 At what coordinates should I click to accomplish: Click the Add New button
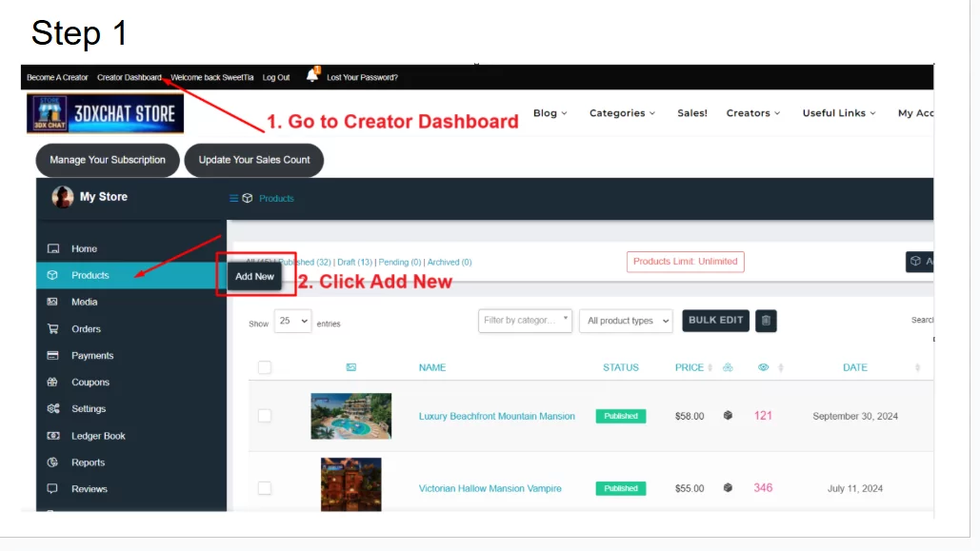(253, 276)
